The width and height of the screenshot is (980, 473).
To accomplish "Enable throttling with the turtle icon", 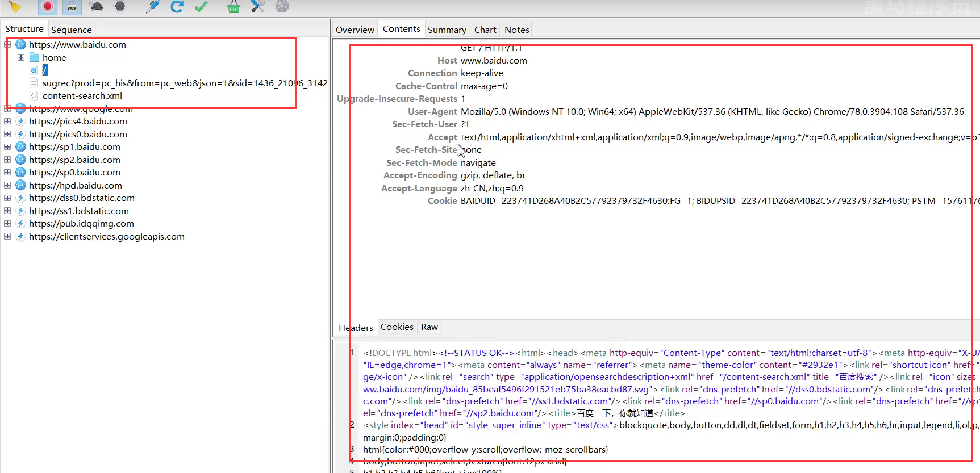I will (x=96, y=6).
